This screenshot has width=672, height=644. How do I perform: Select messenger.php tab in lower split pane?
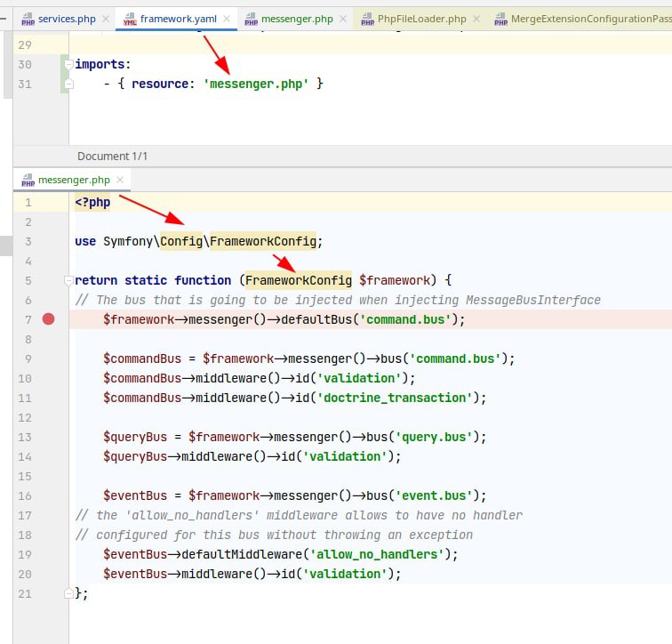pyautogui.click(x=74, y=180)
